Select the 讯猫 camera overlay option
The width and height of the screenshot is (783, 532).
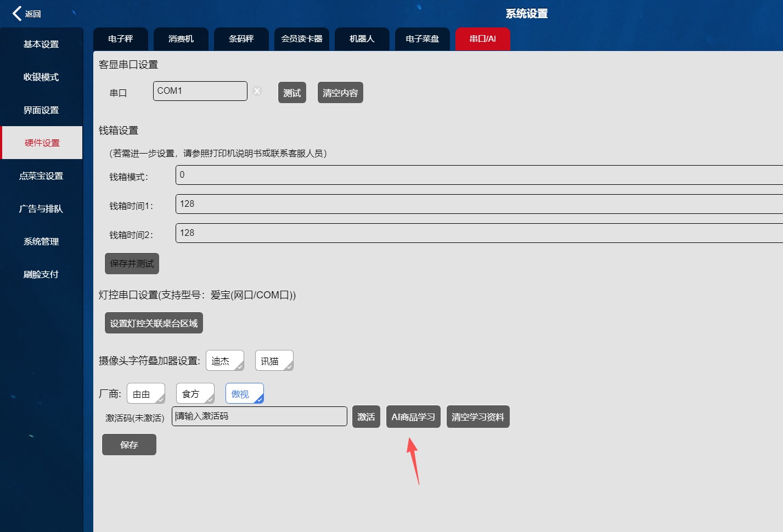click(x=274, y=361)
